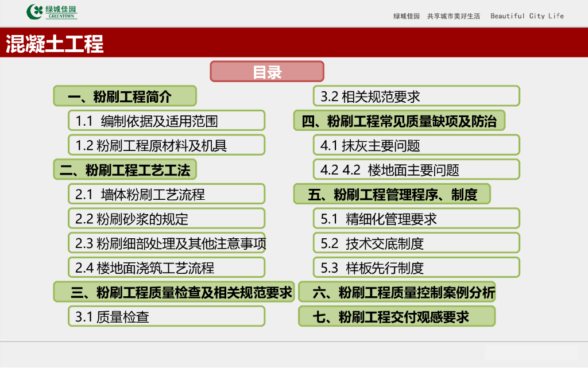Open section 五、粉刷工程管理程序、制度
588x368 pixels.
pos(392,194)
